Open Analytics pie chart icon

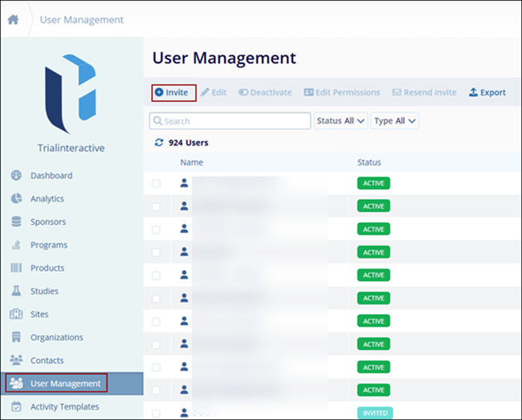coord(16,199)
